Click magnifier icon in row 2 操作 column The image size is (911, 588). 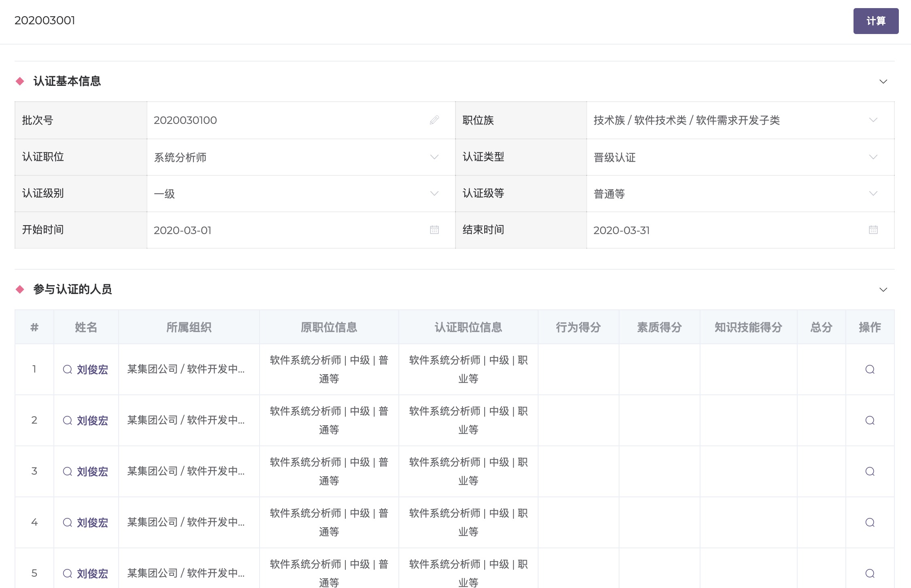pos(870,420)
